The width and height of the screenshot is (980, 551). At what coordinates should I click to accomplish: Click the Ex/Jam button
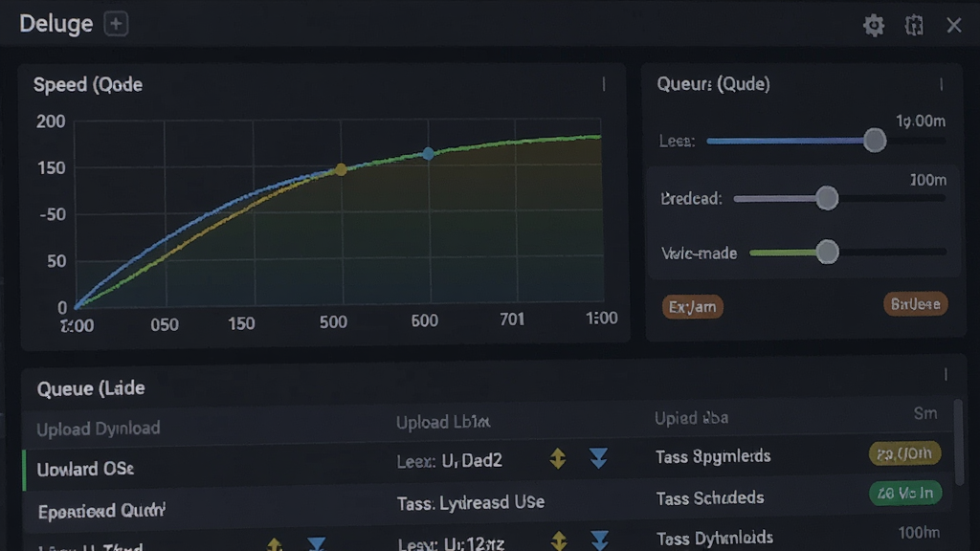693,307
